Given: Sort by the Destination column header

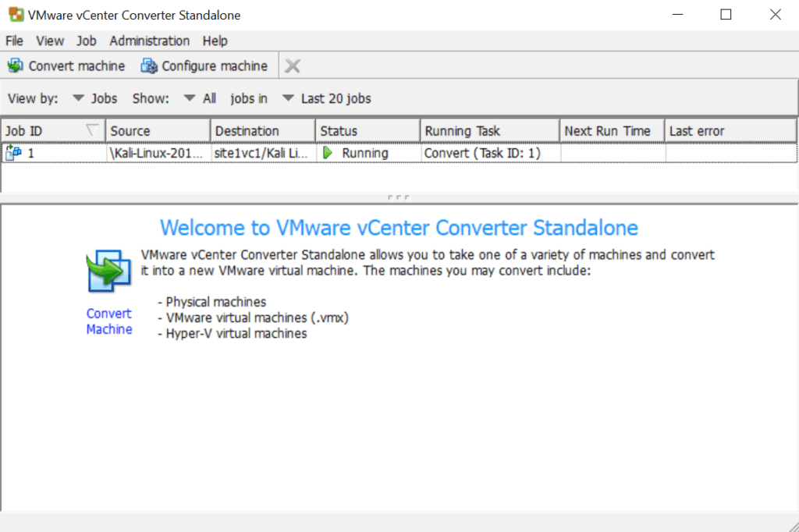Looking at the screenshot, I should coord(263,130).
